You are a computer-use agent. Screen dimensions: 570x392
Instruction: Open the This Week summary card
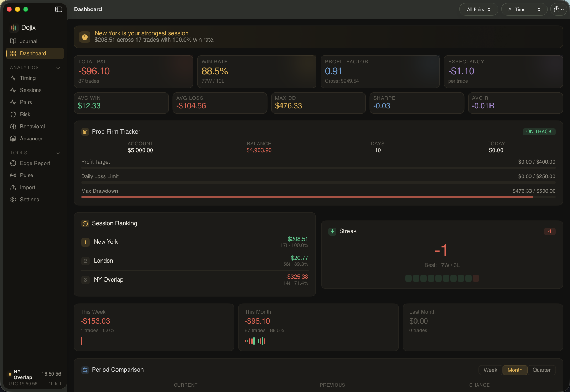tap(154, 327)
